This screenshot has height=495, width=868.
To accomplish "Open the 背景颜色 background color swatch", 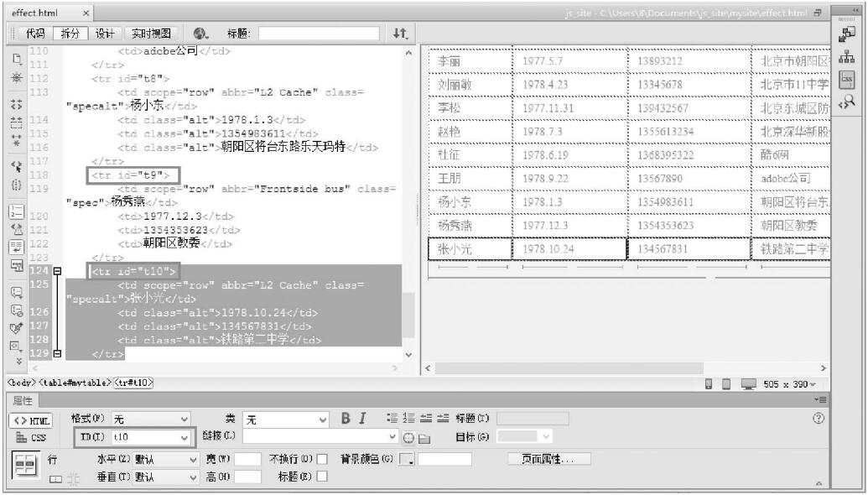I will (406, 460).
